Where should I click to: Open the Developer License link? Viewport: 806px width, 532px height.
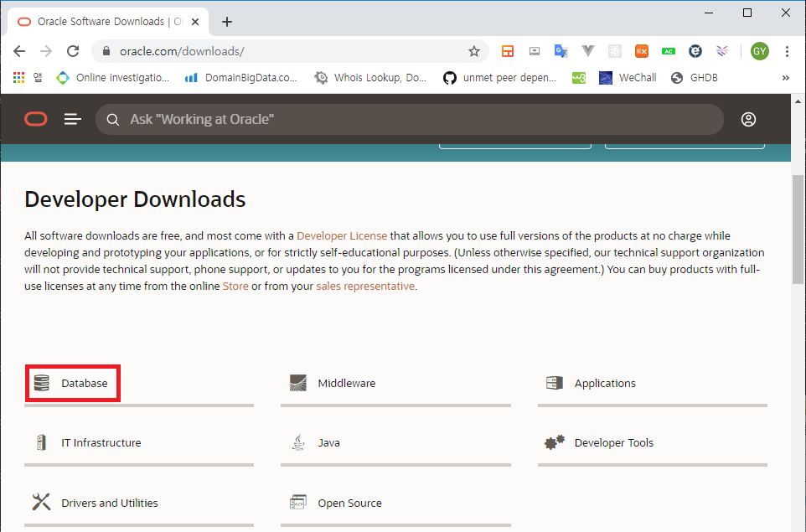[x=342, y=235]
